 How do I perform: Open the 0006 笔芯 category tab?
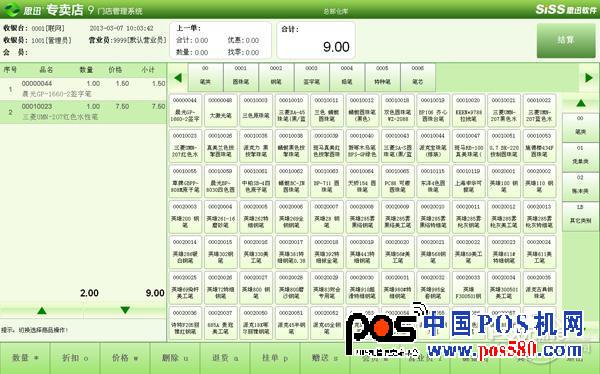417,77
